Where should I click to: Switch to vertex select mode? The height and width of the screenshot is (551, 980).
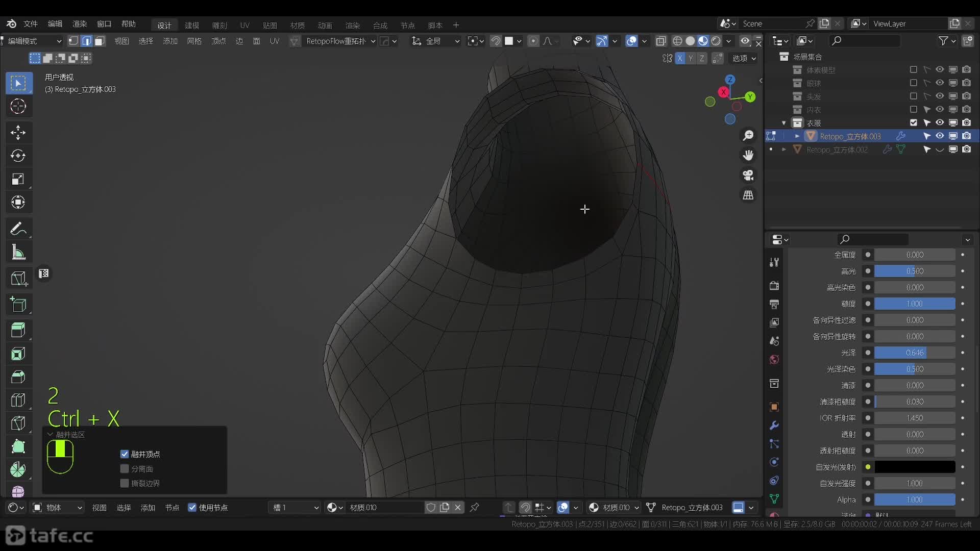coord(73,41)
